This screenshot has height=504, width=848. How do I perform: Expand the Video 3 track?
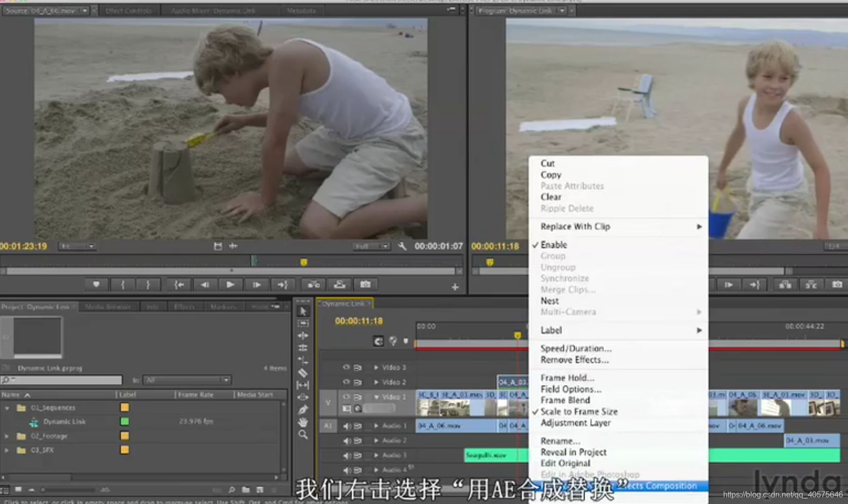(x=376, y=367)
